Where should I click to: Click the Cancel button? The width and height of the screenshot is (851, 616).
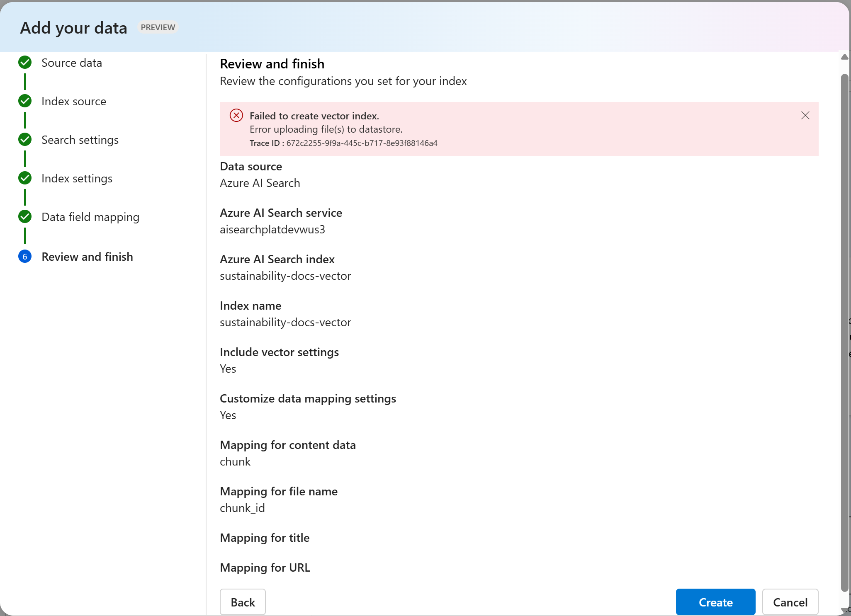790,602
